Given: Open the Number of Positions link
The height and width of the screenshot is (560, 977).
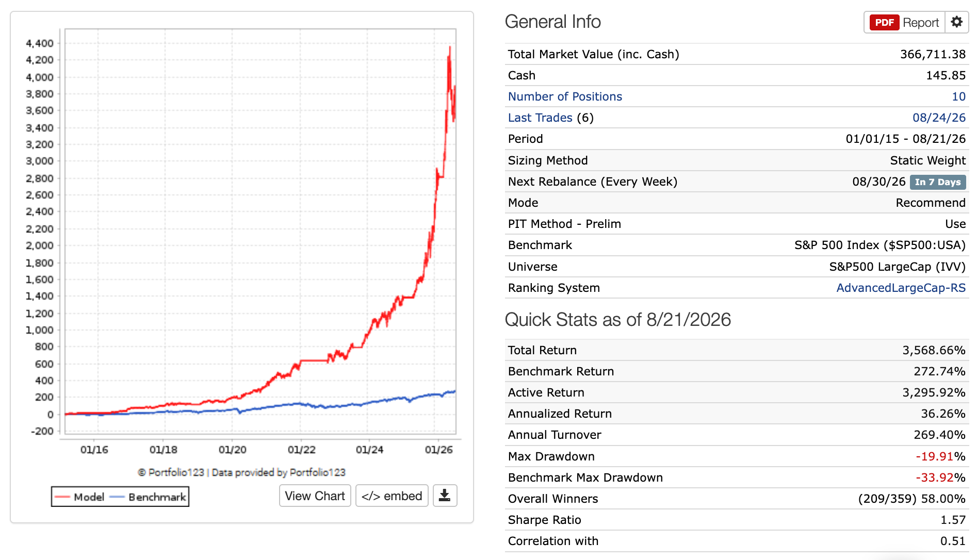Looking at the screenshot, I should click(x=565, y=96).
